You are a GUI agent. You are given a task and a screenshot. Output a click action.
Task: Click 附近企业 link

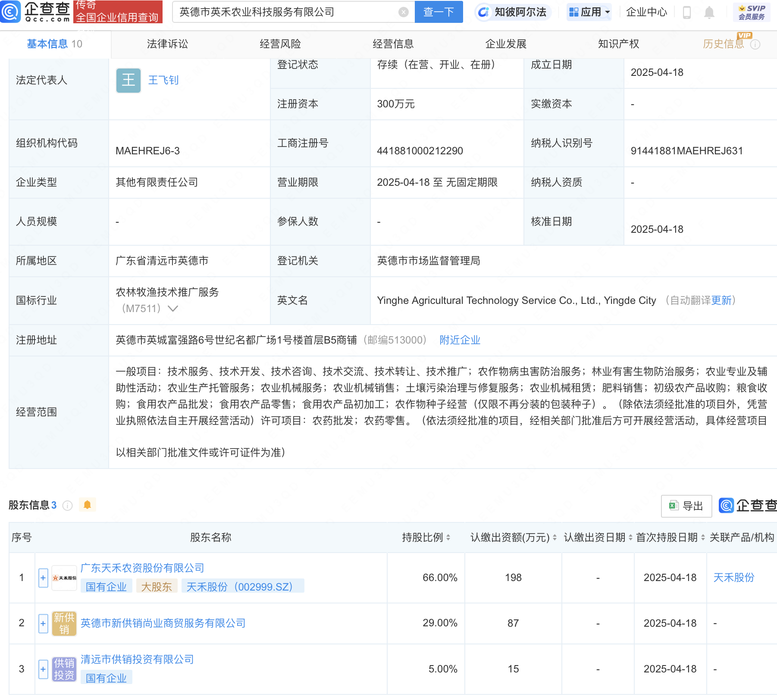[x=460, y=340]
